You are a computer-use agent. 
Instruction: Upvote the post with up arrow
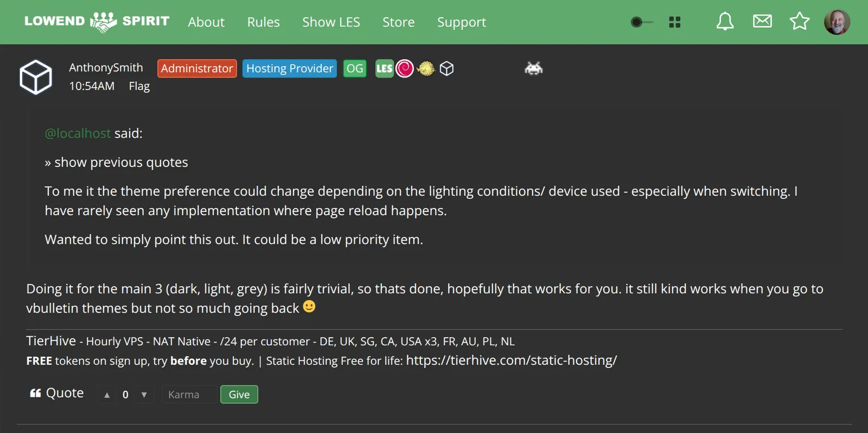pyautogui.click(x=107, y=395)
